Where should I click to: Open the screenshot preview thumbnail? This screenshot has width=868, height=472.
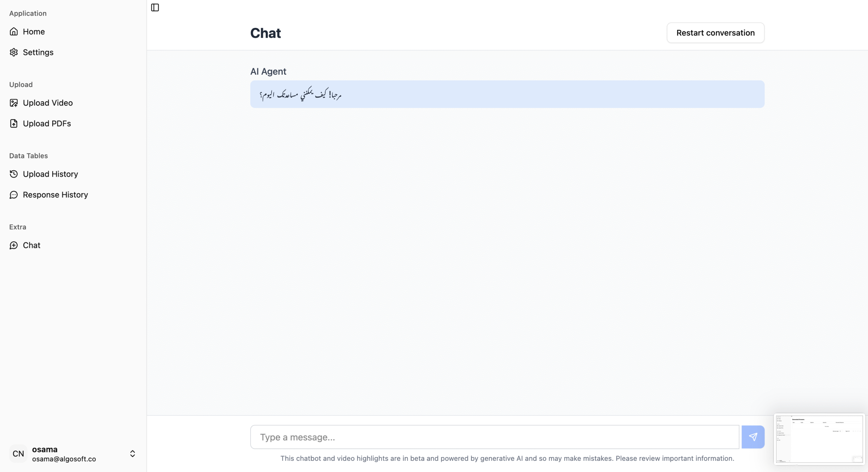[x=819, y=439]
